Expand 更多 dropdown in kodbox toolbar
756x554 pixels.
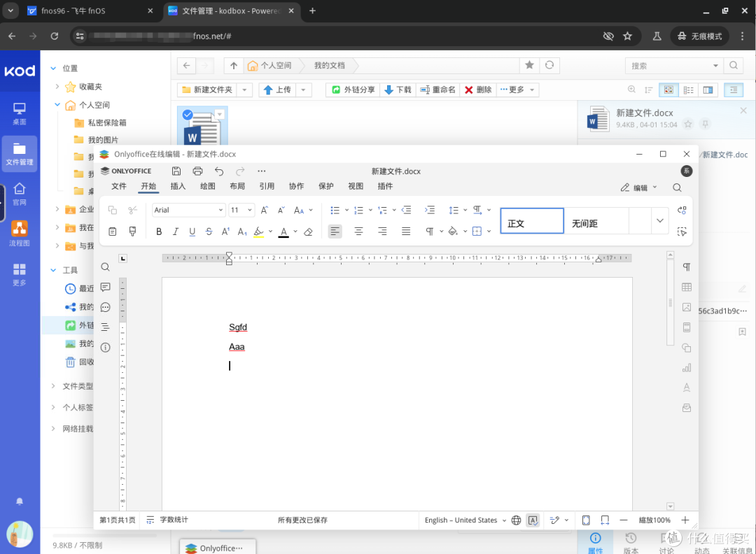point(532,90)
